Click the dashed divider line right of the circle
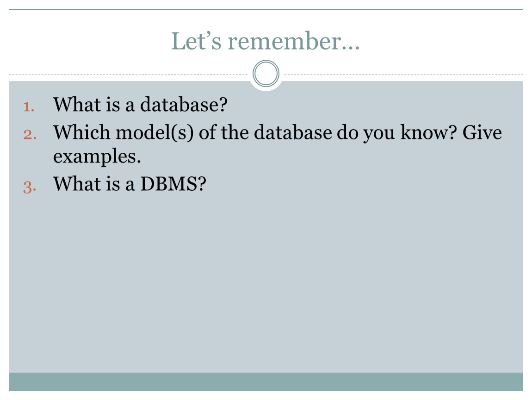 [x=403, y=75]
